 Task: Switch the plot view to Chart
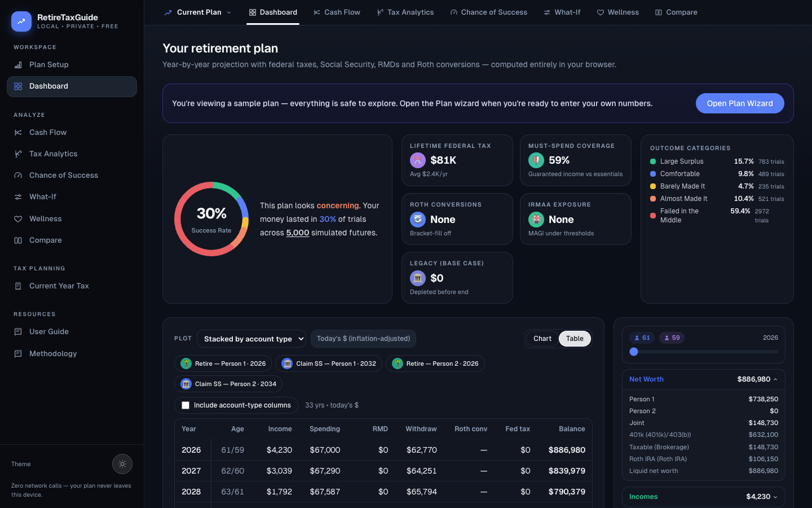(x=542, y=339)
